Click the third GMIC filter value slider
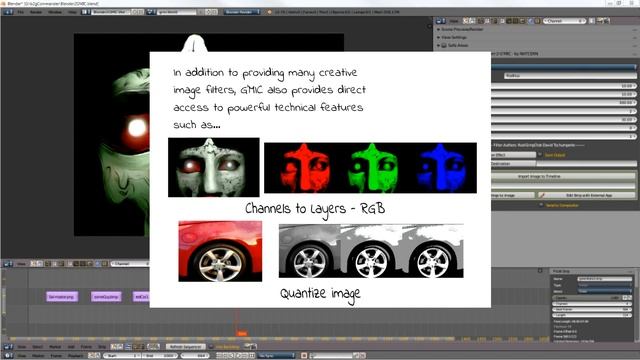 [x=564, y=102]
